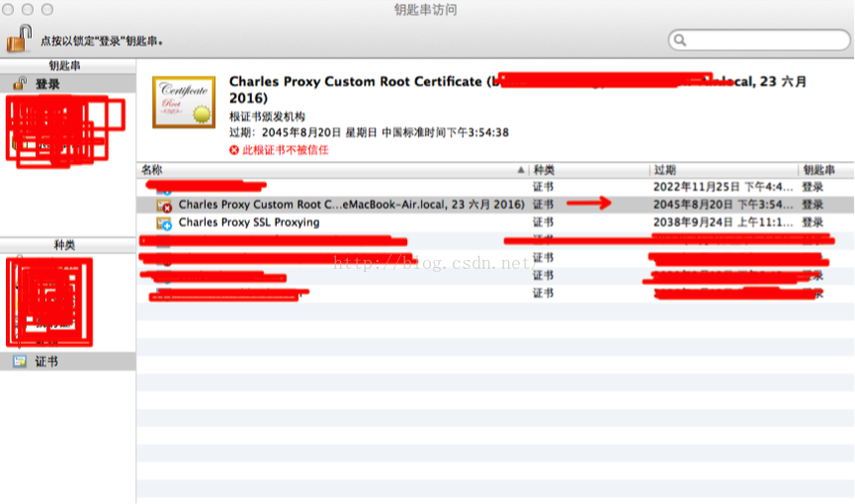Screen dimensions: 855x504
Task: Sort by the 过期 column header
Action: point(725,170)
